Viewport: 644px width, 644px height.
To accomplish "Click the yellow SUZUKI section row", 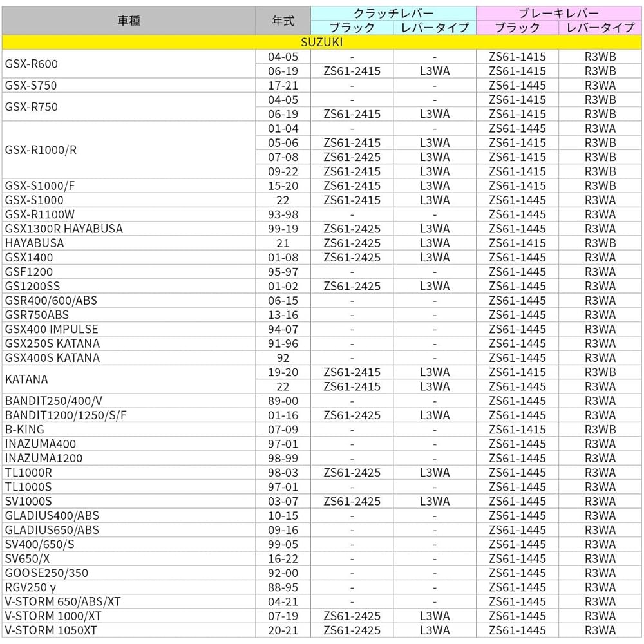I will 321,43.
